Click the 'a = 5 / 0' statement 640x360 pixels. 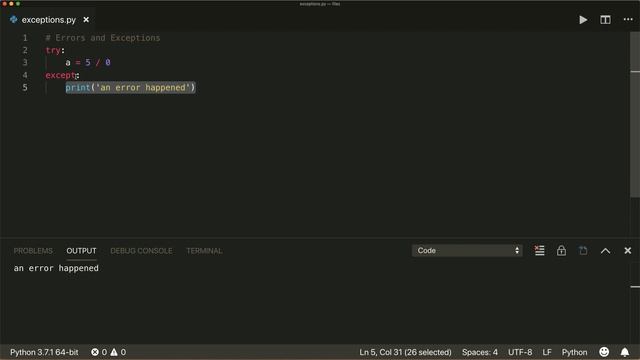[x=88, y=62]
